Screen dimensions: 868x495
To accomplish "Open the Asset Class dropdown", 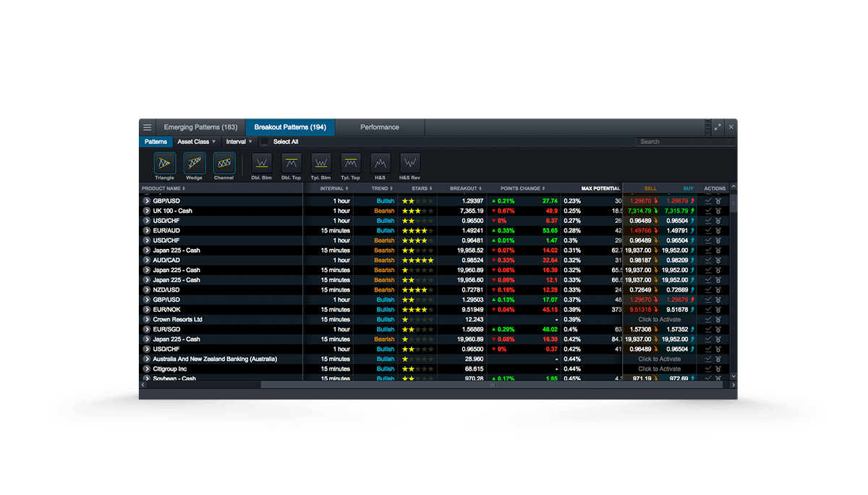I will tap(196, 142).
